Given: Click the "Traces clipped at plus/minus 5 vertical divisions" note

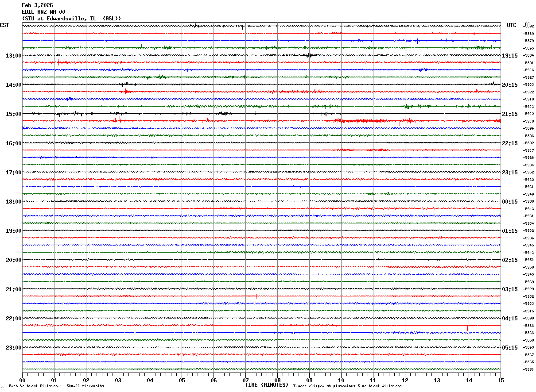Looking at the screenshot, I should 347,386.
